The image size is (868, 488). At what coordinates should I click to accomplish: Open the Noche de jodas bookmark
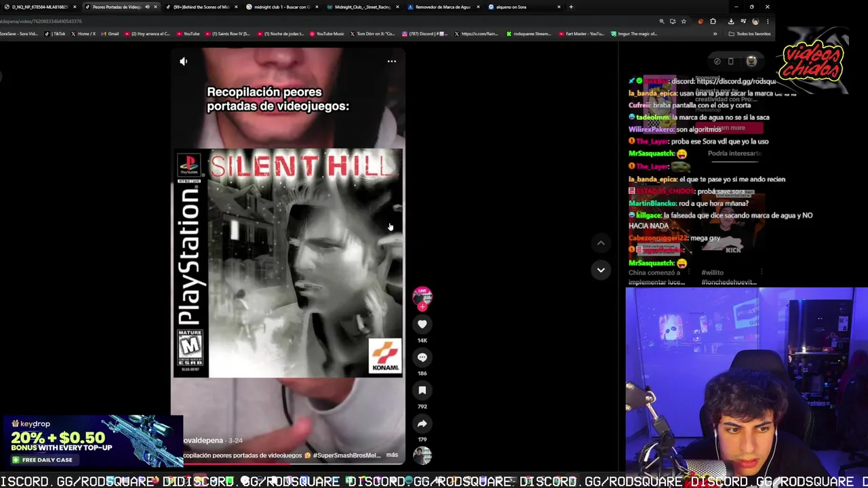281,33
